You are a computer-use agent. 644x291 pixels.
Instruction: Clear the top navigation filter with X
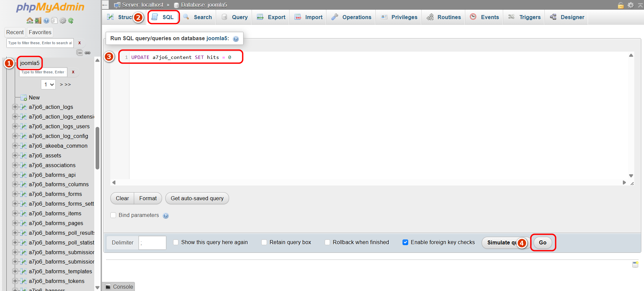(79, 43)
